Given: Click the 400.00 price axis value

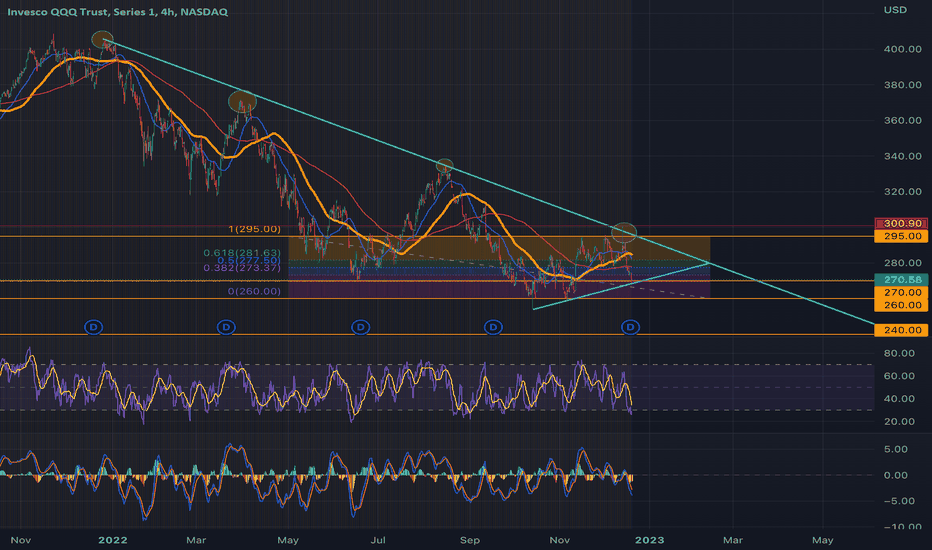Looking at the screenshot, I should [x=902, y=49].
